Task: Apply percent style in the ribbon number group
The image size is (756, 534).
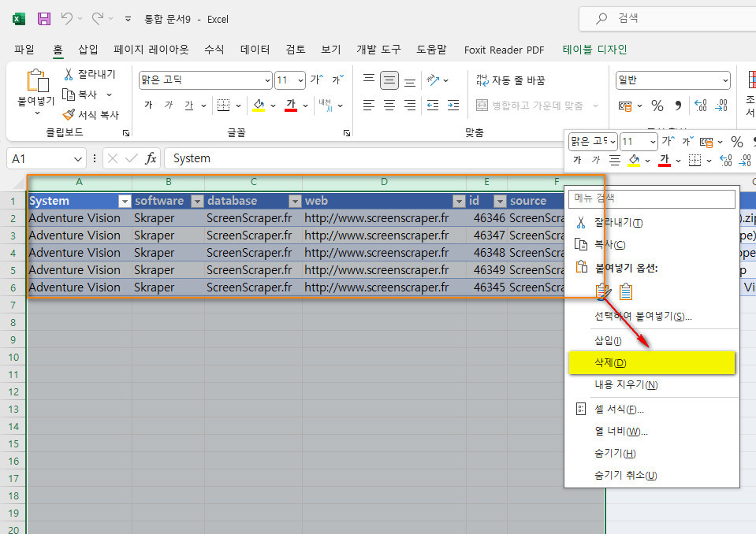Action: click(x=657, y=106)
